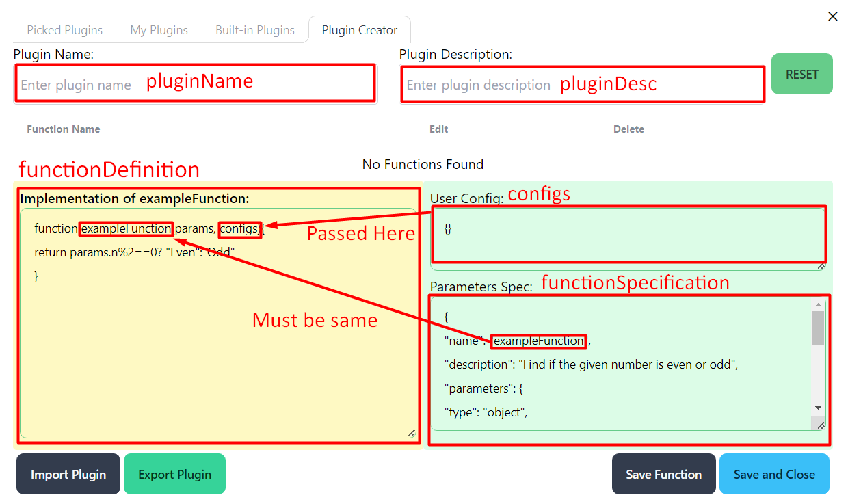Close the plugin dialog with the X icon
This screenshot has width=848, height=504.
(x=833, y=16)
